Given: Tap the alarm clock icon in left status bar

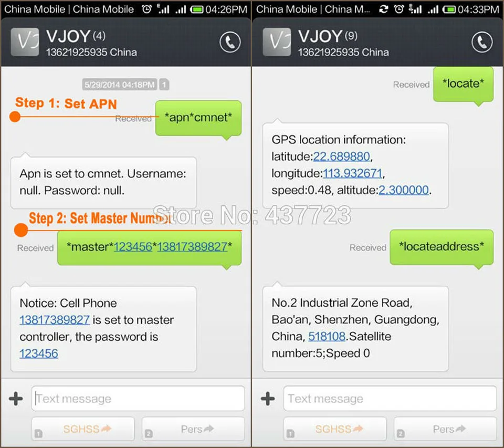Looking at the screenshot, I should click(146, 9).
